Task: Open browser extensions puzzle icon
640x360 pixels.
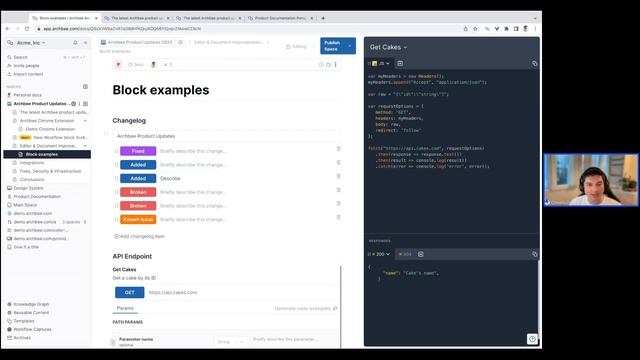Action: pyautogui.click(x=507, y=29)
